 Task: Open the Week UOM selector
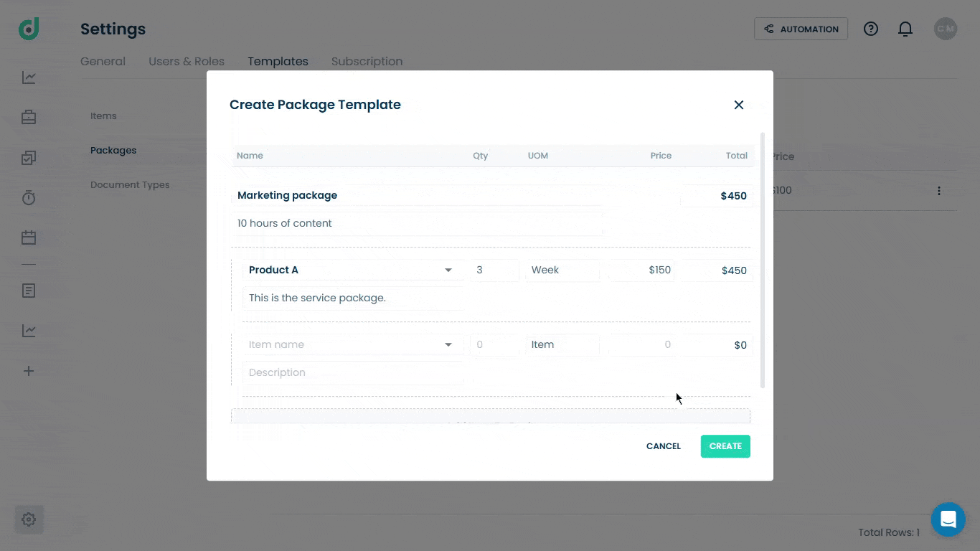[562, 270]
